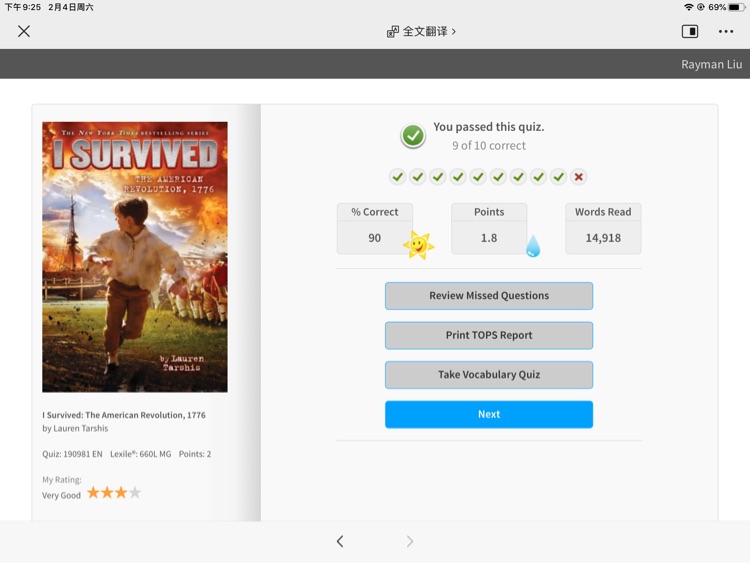Image resolution: width=750 pixels, height=563 pixels.
Task: Select the red X missed question marker
Action: (578, 177)
